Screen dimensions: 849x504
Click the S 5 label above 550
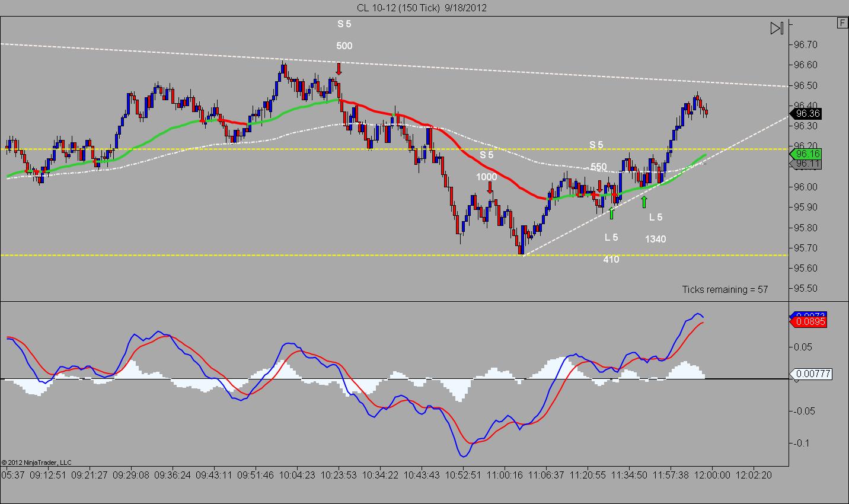[596, 145]
